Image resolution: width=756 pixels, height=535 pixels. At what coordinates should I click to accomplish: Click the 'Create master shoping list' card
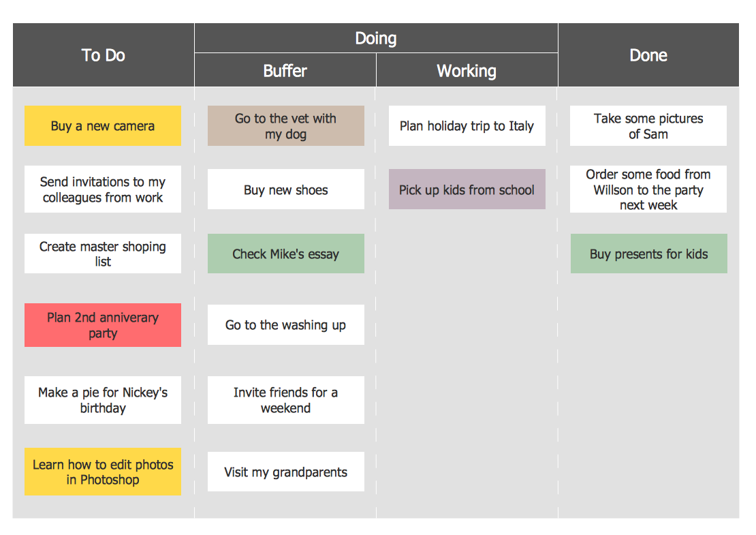103,254
